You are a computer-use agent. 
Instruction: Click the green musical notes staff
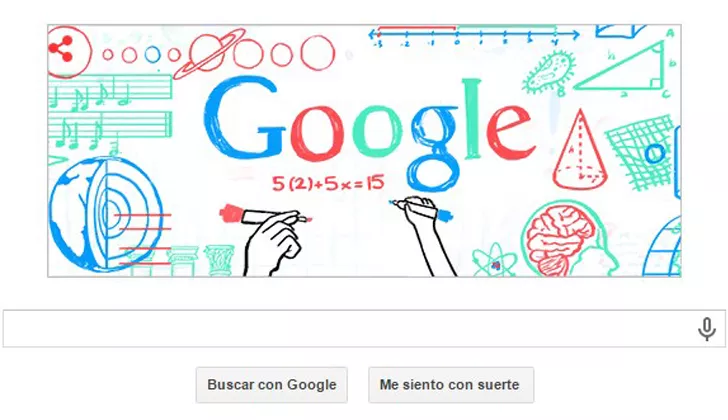[x=110, y=112]
